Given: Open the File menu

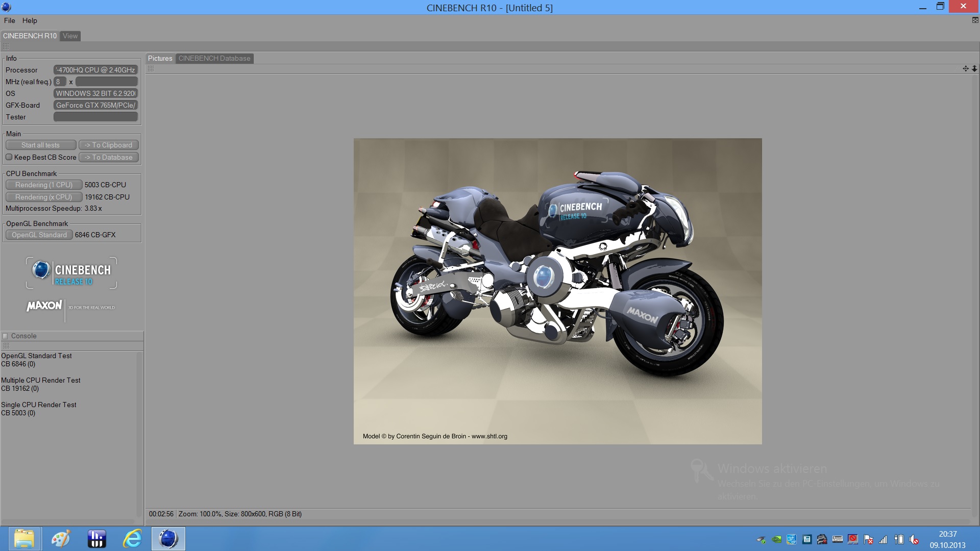Looking at the screenshot, I should pos(10,20).
